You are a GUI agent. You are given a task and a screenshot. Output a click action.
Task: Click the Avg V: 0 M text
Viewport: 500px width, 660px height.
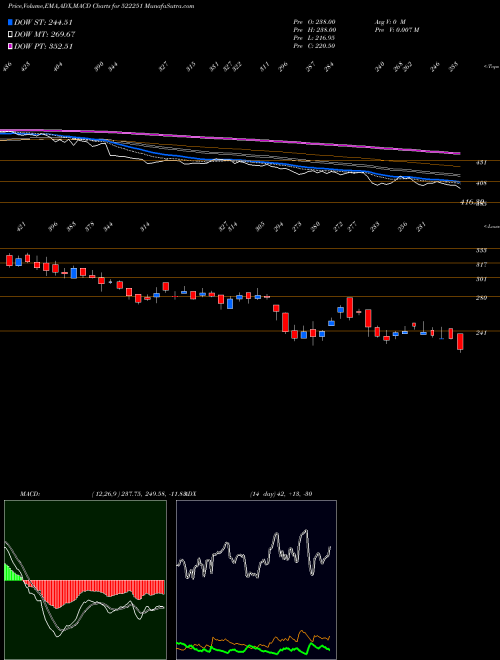(x=389, y=22)
